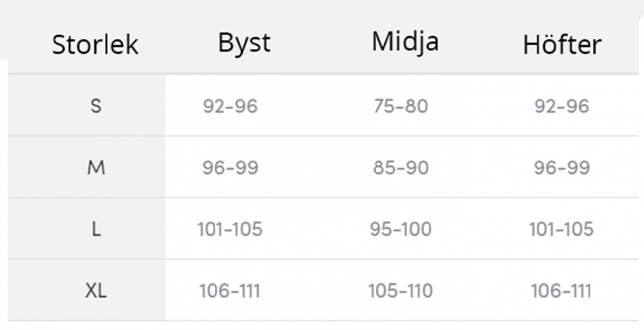The width and height of the screenshot is (644, 330).
Task: Click L bust value 101-105
Action: click(229, 229)
